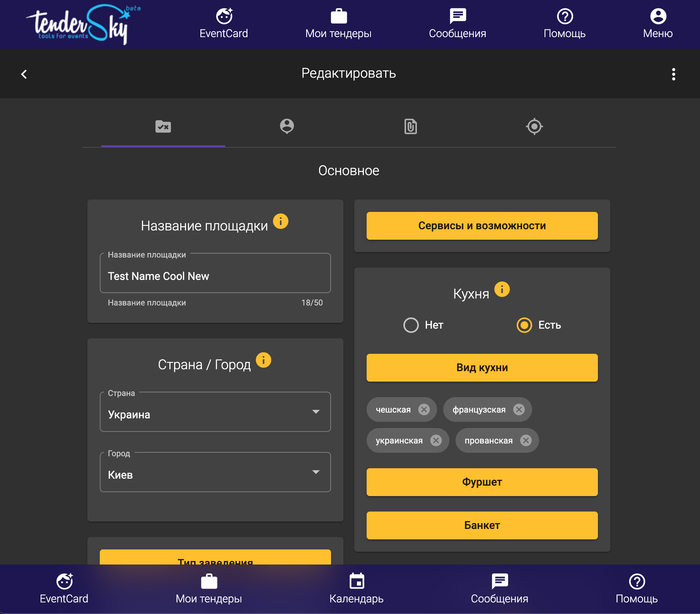Open Сервисы и возможности

[482, 225]
